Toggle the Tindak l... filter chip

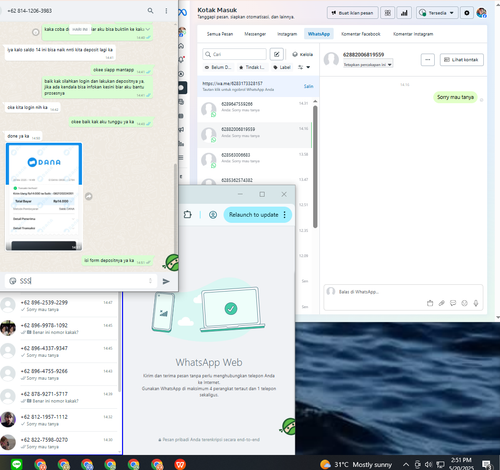252,67
